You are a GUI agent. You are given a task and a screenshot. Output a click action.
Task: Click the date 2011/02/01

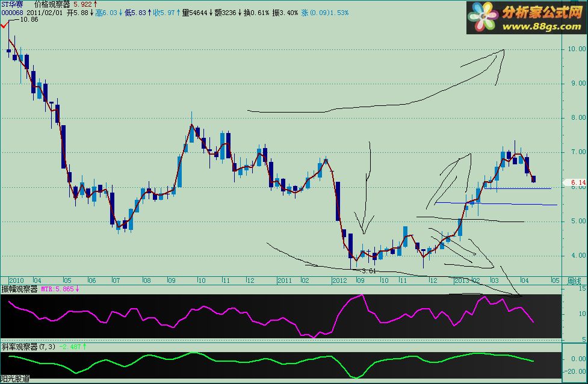point(45,13)
